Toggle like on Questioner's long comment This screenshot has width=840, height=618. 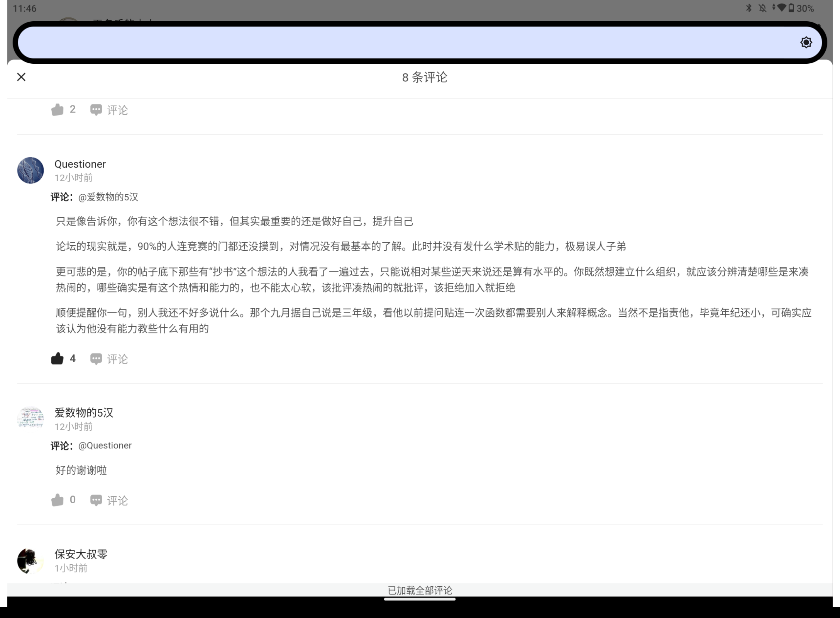tap(57, 358)
